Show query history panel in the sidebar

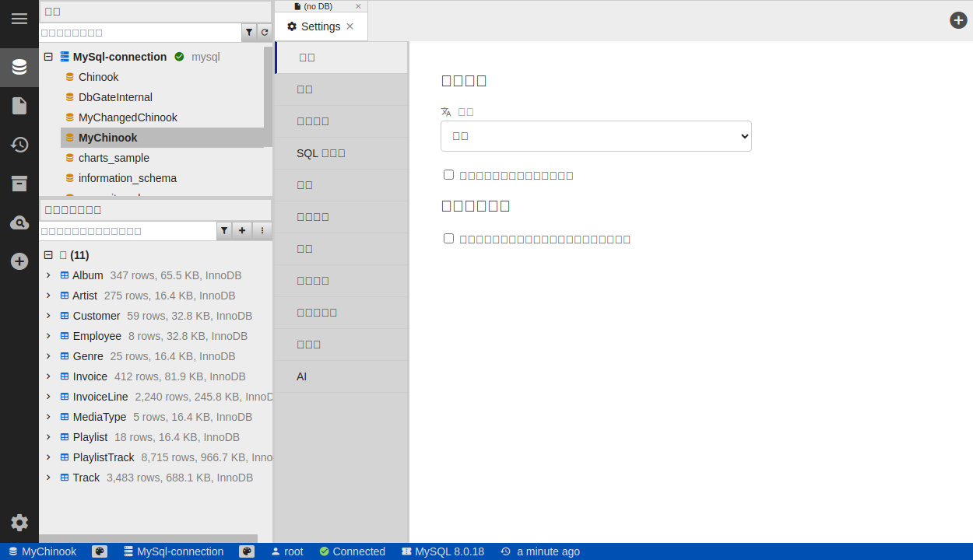(x=19, y=145)
